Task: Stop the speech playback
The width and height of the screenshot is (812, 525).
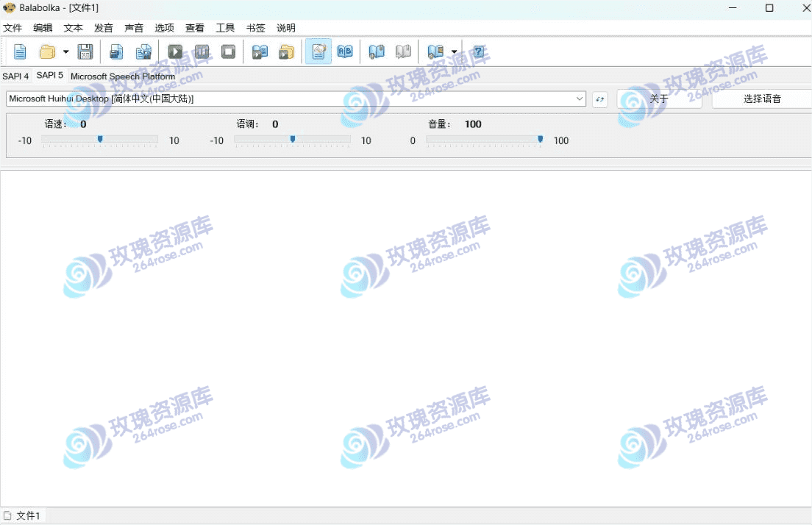Action: tap(228, 51)
